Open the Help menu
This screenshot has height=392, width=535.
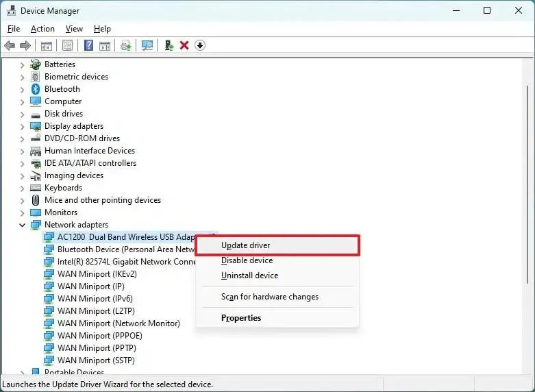pos(102,29)
